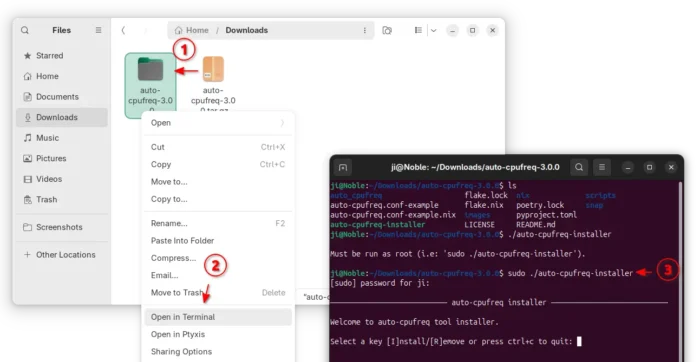
Task: Minimize the terminal window
Action: [628, 168]
